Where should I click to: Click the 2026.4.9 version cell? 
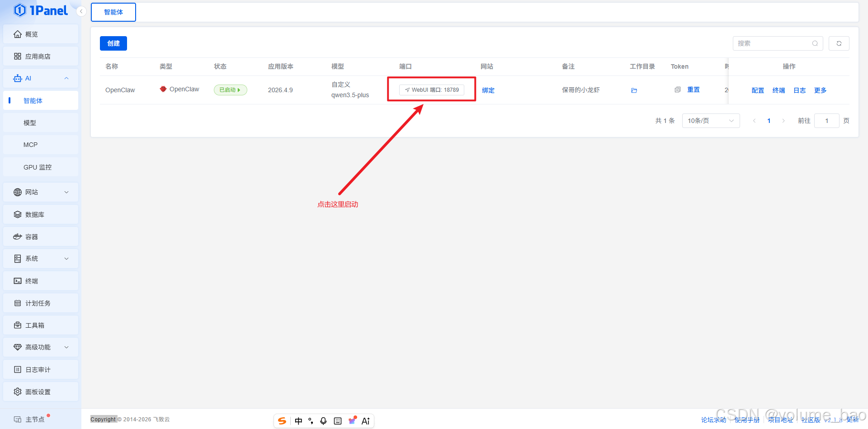click(x=280, y=90)
